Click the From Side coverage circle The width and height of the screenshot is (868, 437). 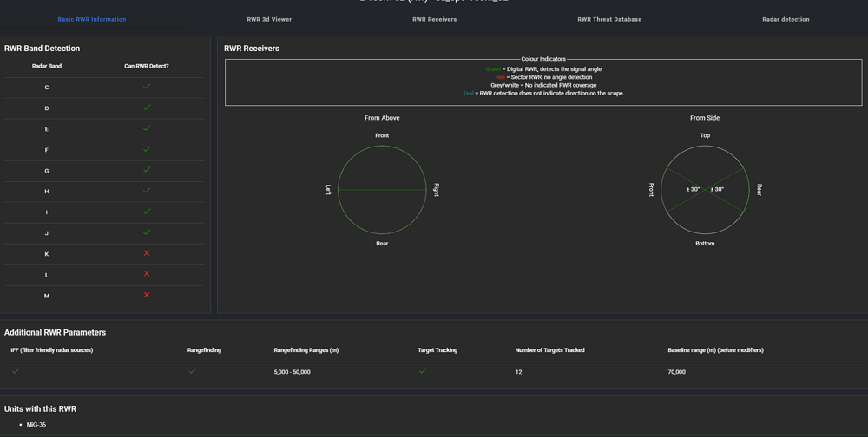(705, 190)
